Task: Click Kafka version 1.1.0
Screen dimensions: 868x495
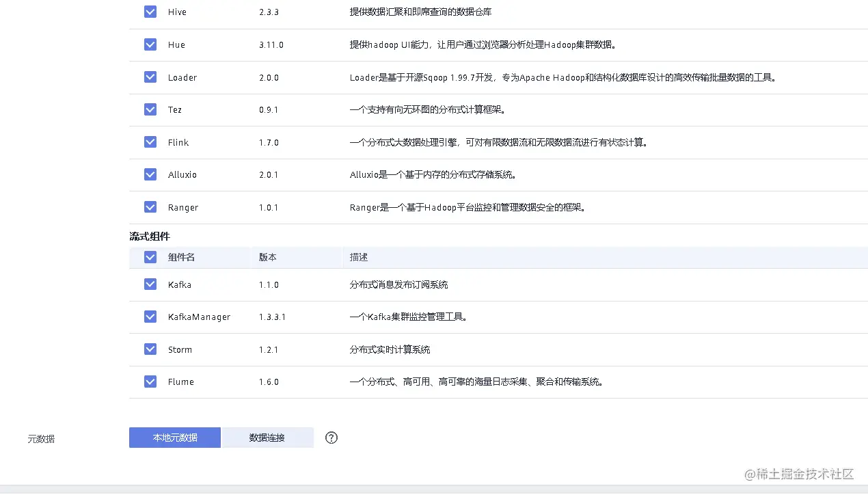Action: [269, 284]
